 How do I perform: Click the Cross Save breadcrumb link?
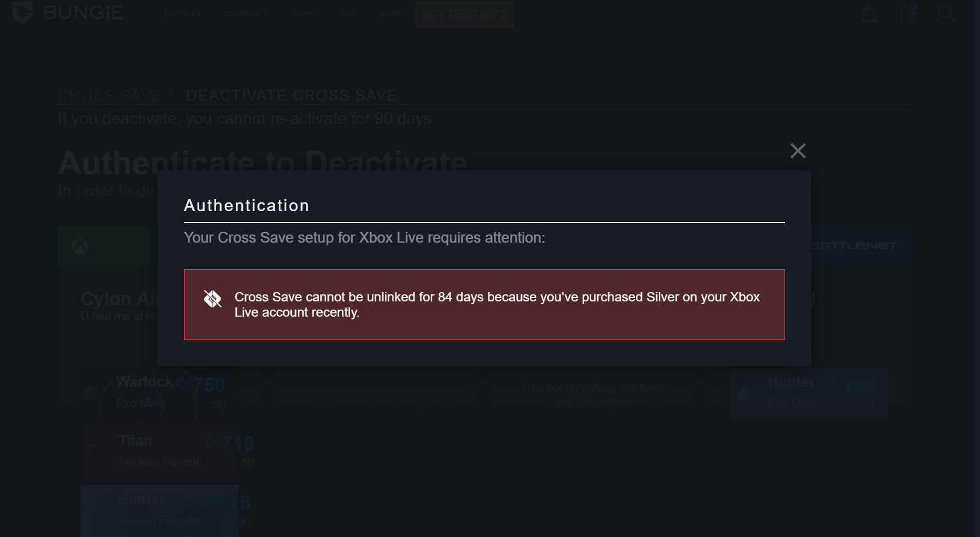pos(110,95)
